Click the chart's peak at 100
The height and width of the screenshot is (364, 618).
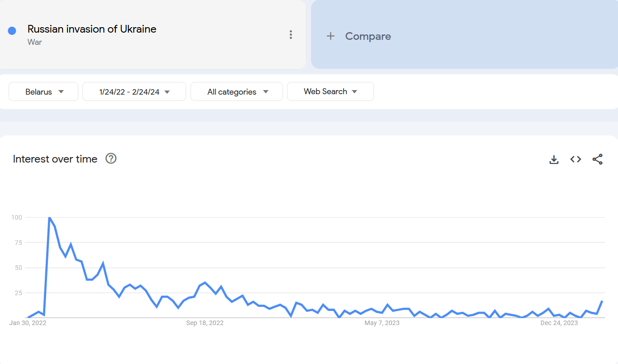(49, 218)
